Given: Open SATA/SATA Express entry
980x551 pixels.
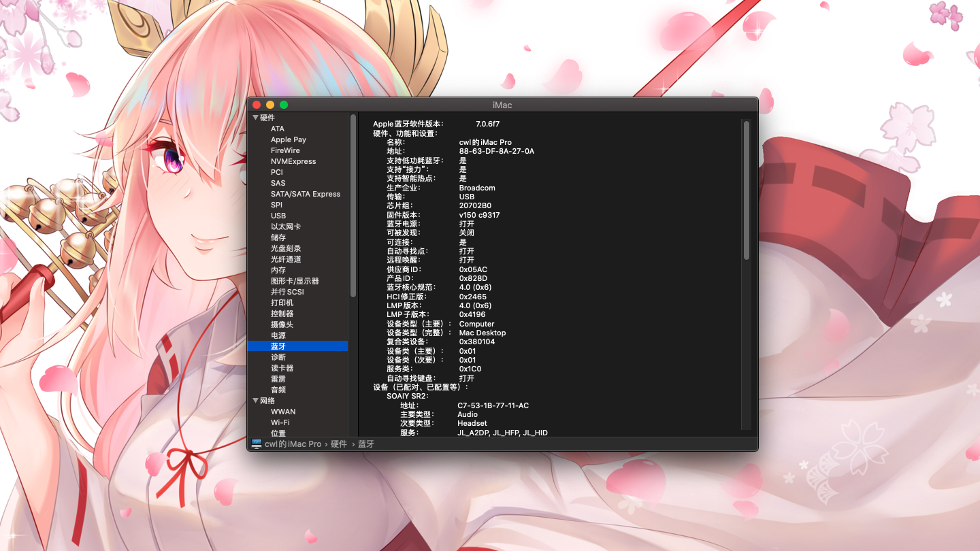Looking at the screenshot, I should click(306, 194).
